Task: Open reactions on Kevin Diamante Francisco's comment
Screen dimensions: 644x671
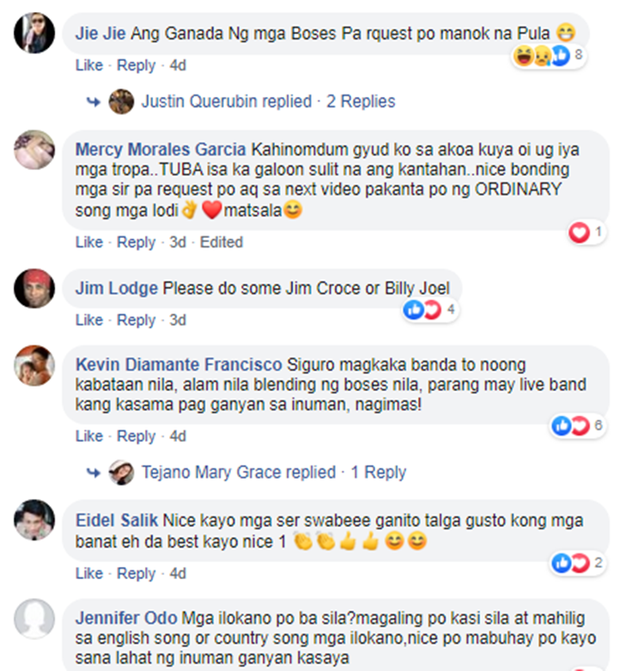Action: [577, 426]
